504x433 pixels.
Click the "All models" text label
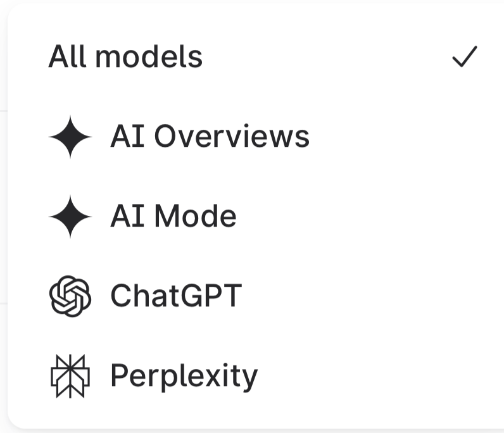point(125,57)
